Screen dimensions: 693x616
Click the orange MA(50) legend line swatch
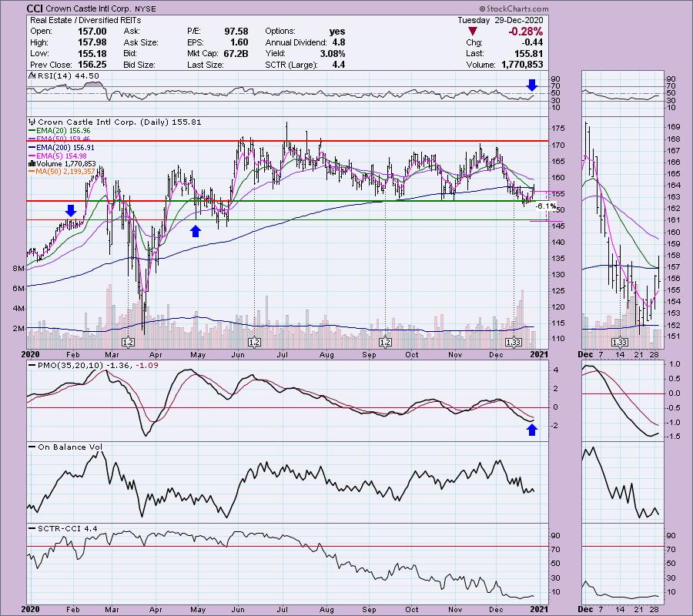point(32,172)
